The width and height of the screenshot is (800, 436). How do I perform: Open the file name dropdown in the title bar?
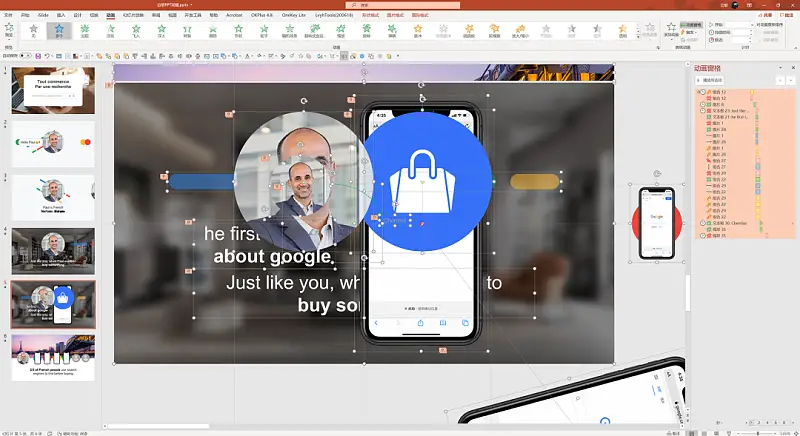click(191, 5)
